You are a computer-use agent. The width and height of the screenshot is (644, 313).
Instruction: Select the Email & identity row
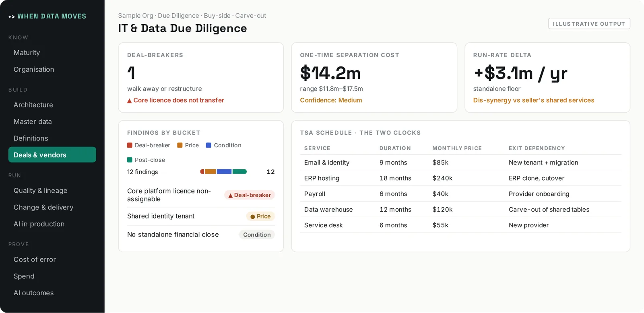click(460, 163)
